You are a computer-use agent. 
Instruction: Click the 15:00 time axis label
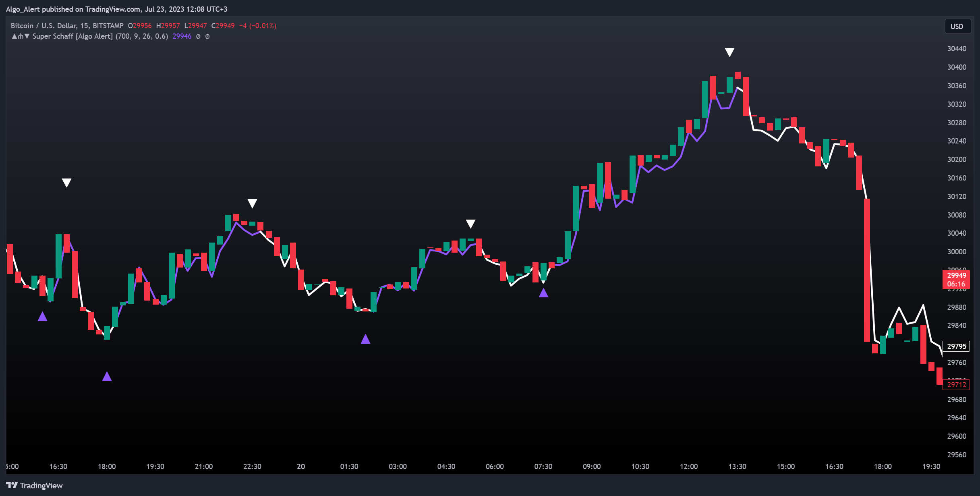(x=786, y=467)
